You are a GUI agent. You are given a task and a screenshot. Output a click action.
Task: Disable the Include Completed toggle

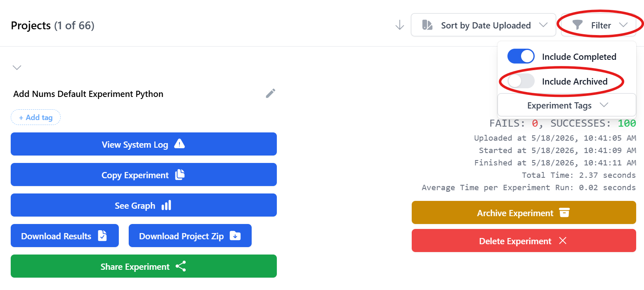(x=521, y=56)
